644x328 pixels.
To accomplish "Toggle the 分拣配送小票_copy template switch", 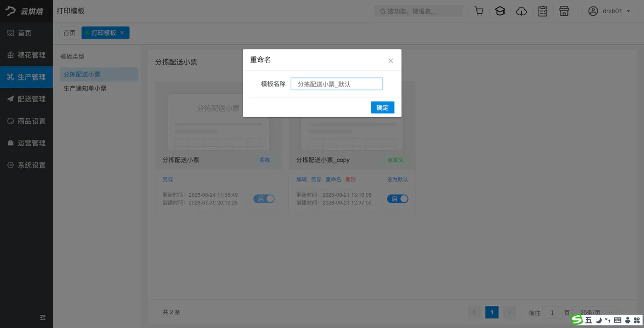I will click(397, 199).
